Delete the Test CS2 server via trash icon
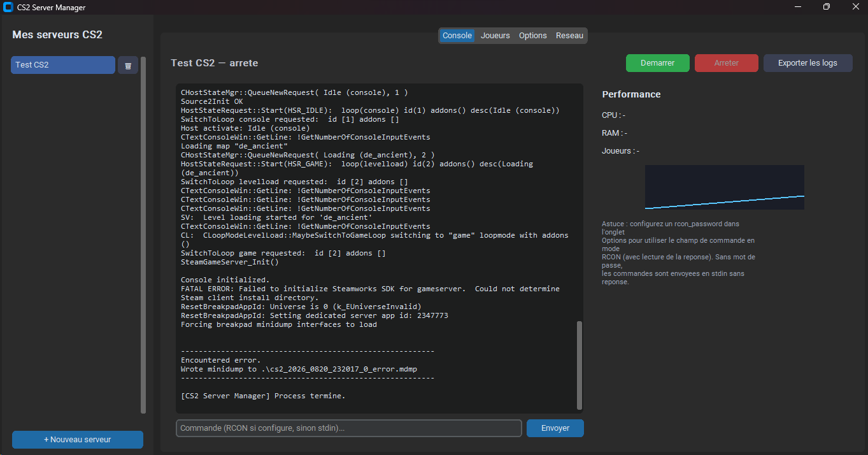This screenshot has width=868, height=455. coord(128,65)
